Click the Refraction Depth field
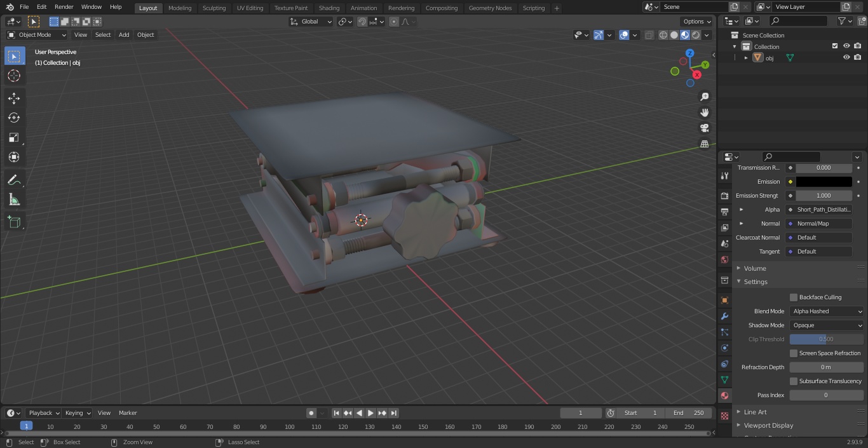868x448 pixels. click(827, 367)
